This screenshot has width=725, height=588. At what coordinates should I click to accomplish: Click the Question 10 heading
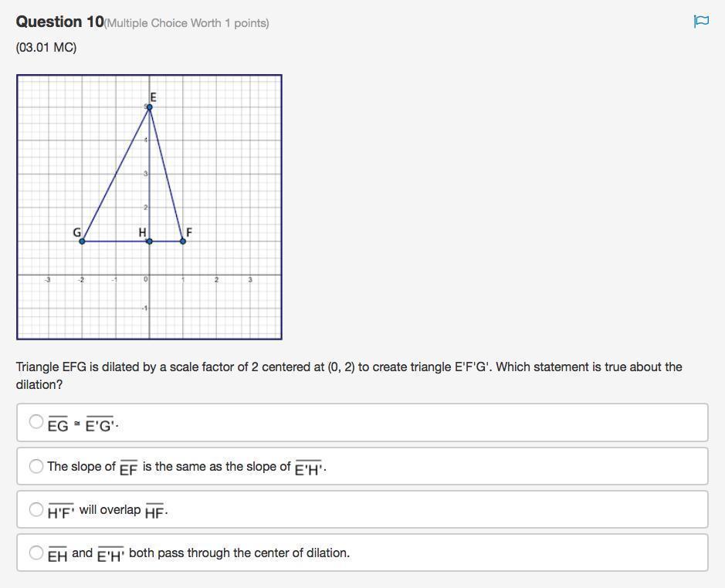[59, 22]
